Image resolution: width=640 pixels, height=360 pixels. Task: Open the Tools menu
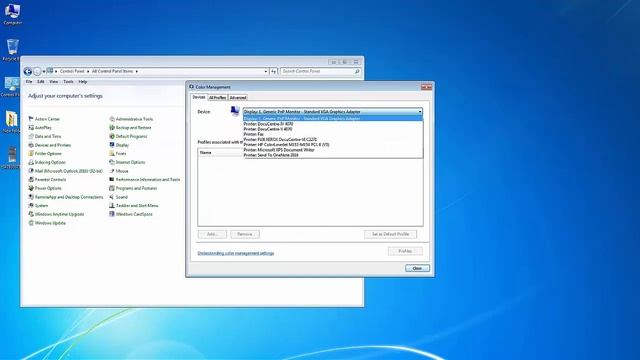68,82
